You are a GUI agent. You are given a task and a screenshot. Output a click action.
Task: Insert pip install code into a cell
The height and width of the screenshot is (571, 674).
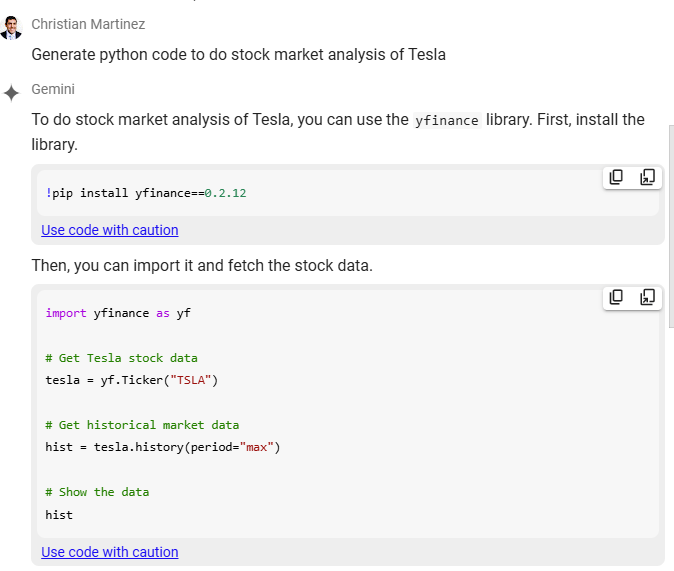[x=646, y=177]
